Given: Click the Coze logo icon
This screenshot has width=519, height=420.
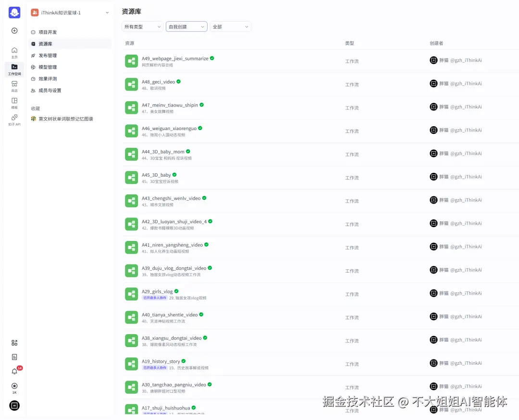Looking at the screenshot, I should coord(14,12).
